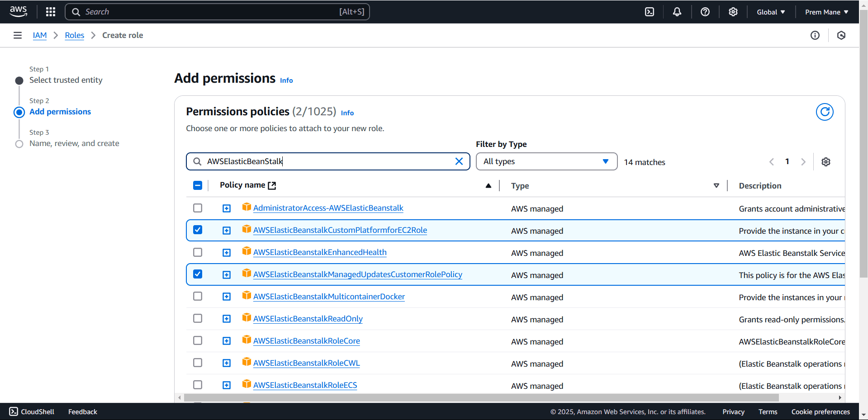This screenshot has height=420, width=868.
Task: Check AWSElasticBeanstalkReadOnly policy
Action: coord(198,318)
